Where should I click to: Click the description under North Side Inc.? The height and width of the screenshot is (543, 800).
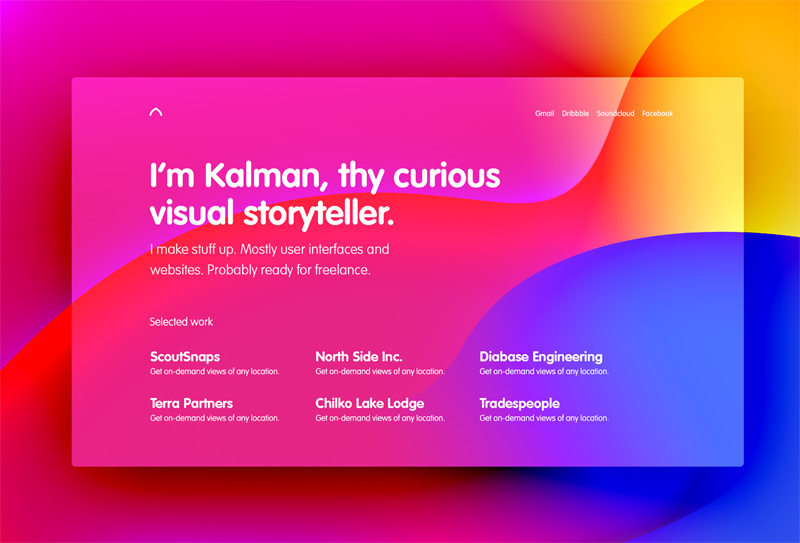[x=379, y=371]
